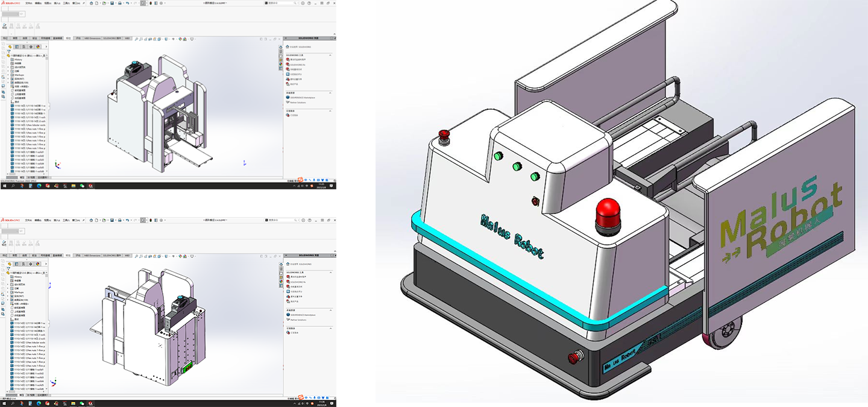Viewport: 868px width, 407px height.
Task: Click Zoom to Area in top window view toolbar
Action: pyautogui.click(x=141, y=39)
